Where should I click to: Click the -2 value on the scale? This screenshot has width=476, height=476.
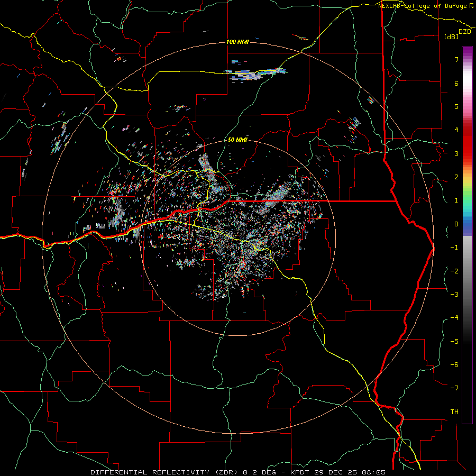(x=454, y=271)
